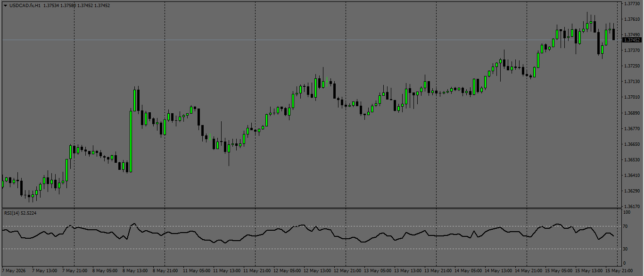Click the 15 May 21:00 time label
The image size is (644, 276).
(x=618, y=271)
